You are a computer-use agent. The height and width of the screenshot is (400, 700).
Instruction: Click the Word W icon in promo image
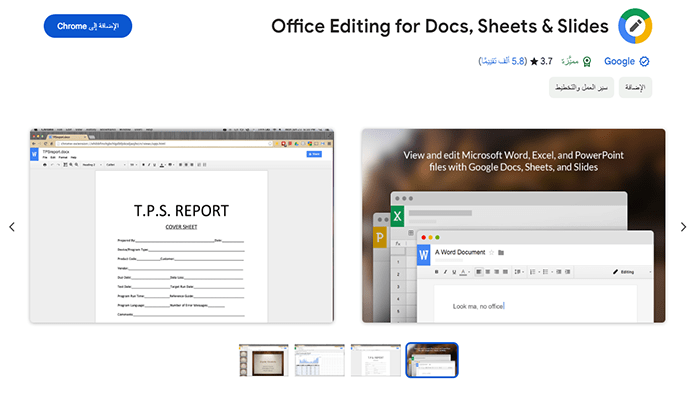[x=423, y=255]
